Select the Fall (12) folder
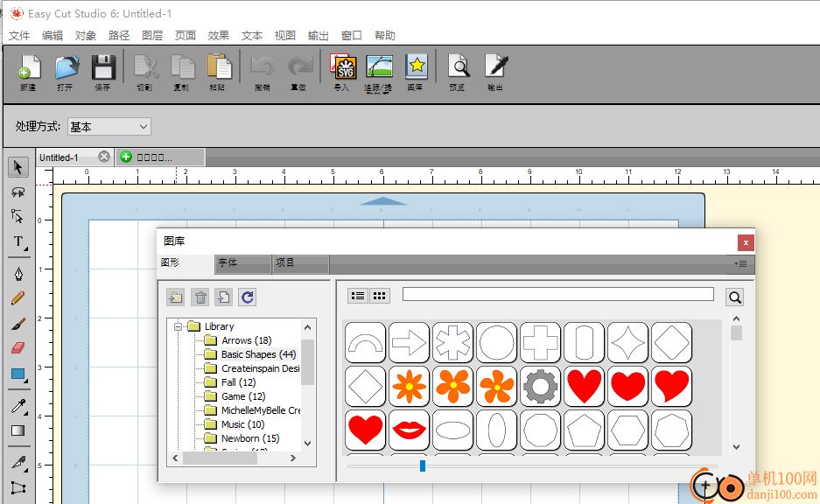The image size is (820, 504). pyautogui.click(x=238, y=382)
